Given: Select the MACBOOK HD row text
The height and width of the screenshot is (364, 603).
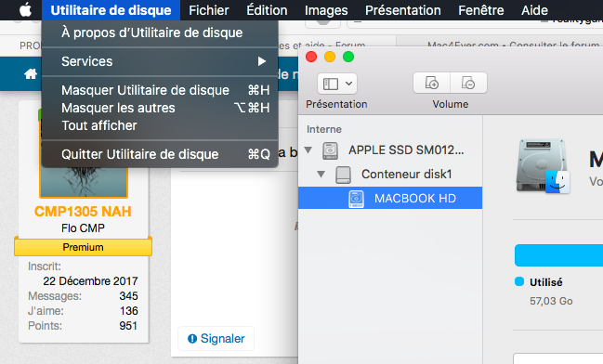Looking at the screenshot, I should click(x=415, y=199).
